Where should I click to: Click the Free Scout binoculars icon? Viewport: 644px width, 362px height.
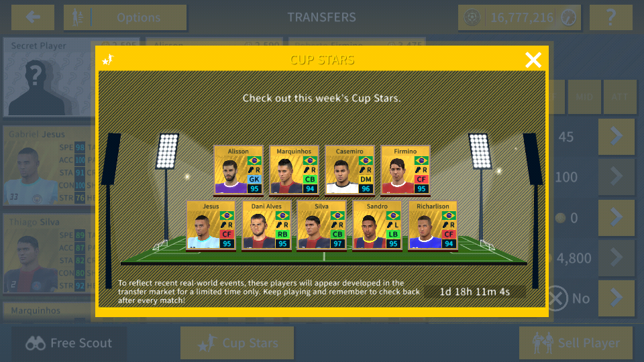[x=36, y=343]
